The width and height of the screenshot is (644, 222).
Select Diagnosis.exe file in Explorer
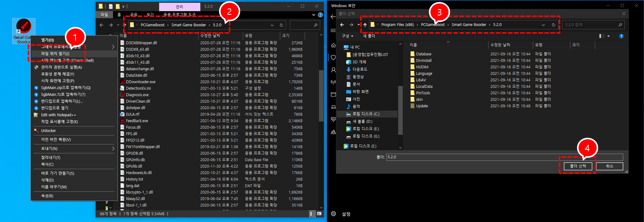pyautogui.click(x=137, y=95)
